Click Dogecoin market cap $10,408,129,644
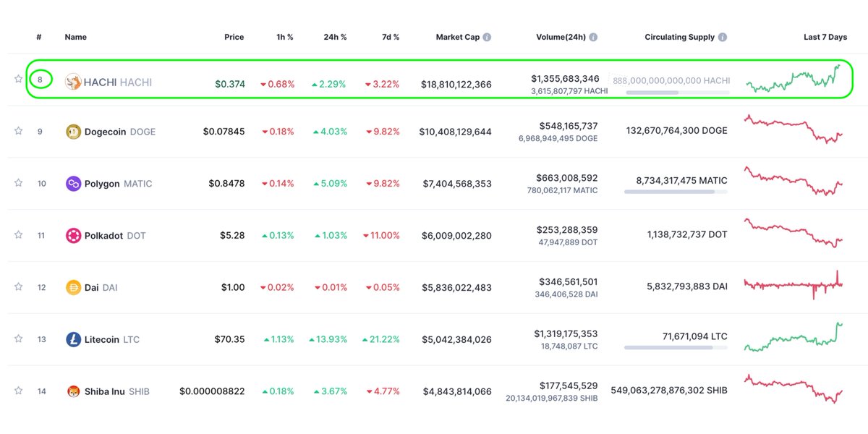The width and height of the screenshot is (868, 434). (x=456, y=132)
